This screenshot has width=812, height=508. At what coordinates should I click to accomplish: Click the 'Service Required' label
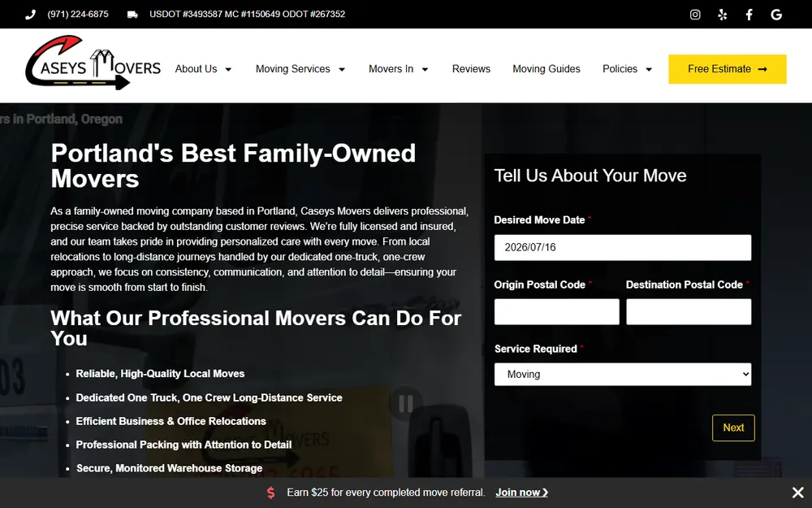coord(535,349)
